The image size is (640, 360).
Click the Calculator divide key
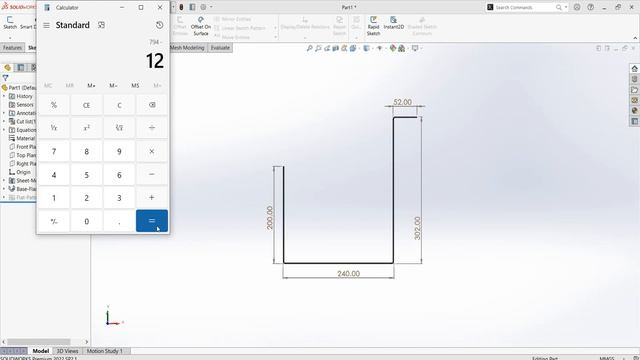pyautogui.click(x=152, y=128)
